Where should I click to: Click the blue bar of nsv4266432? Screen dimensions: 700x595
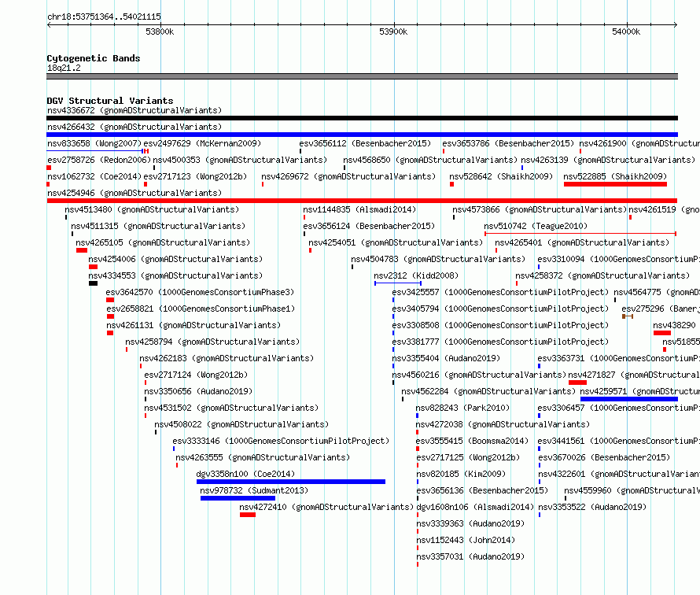(362, 135)
